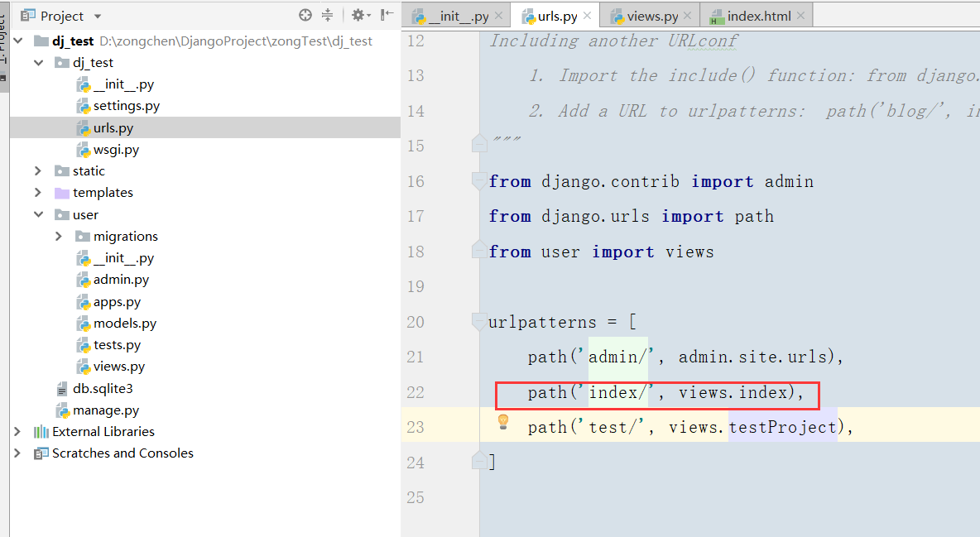Click 'from user import views' line
Screen dimensions: 980x537
point(601,252)
